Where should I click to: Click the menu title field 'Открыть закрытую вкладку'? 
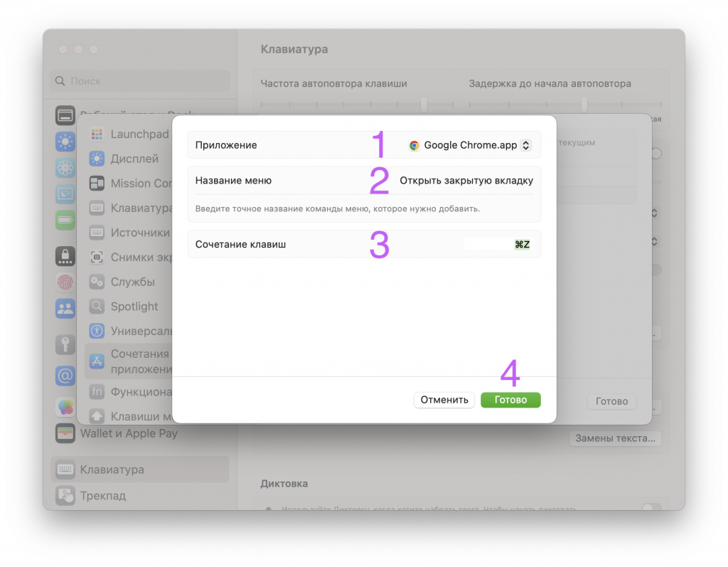tap(466, 180)
